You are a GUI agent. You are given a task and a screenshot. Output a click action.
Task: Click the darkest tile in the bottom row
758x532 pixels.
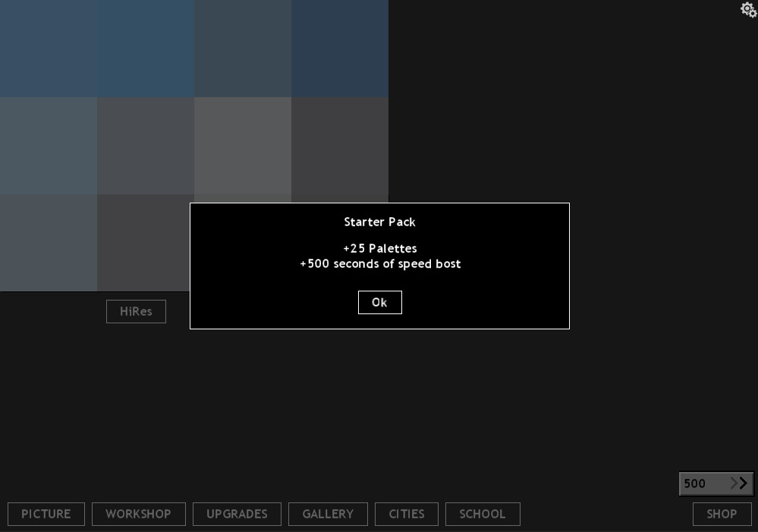click(145, 243)
